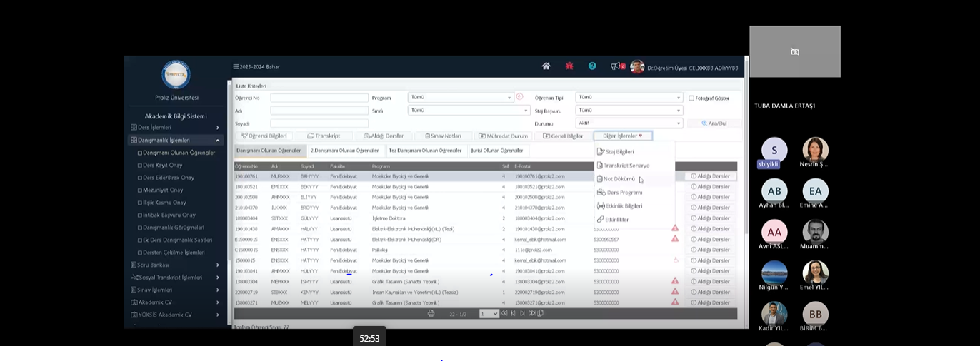Switch to Tez Danışmanı Olunan Öğrenciler tab
980x361 pixels.
coord(425,151)
